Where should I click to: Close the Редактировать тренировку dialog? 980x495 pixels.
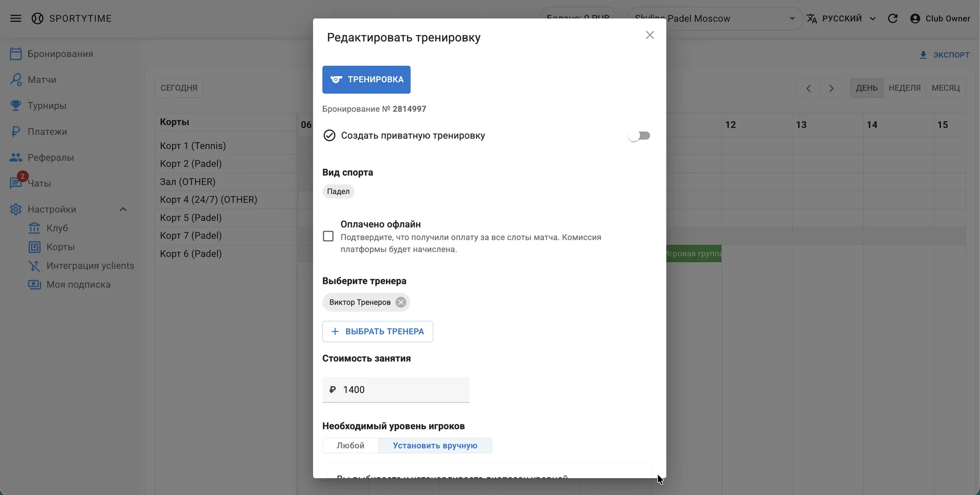(x=650, y=35)
